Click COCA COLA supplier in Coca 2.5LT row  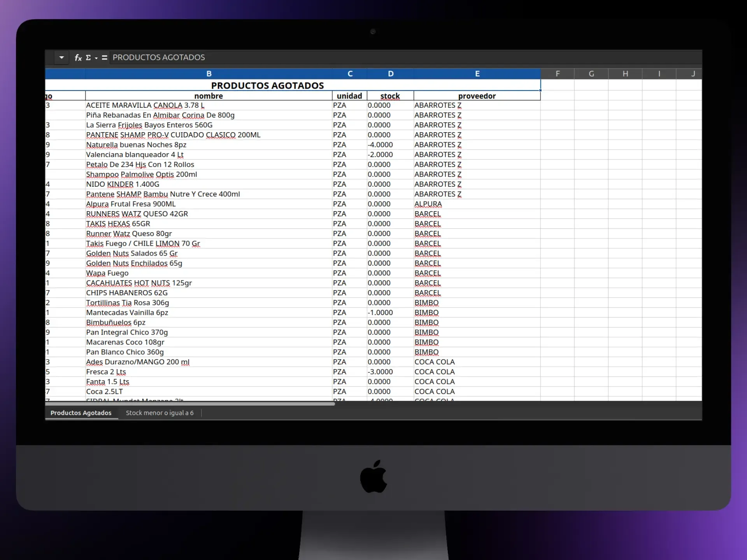(x=477, y=392)
